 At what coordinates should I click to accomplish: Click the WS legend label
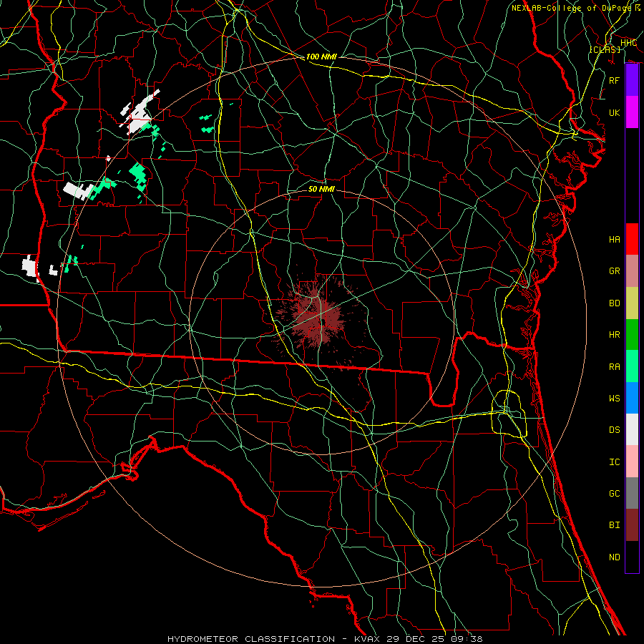(615, 398)
